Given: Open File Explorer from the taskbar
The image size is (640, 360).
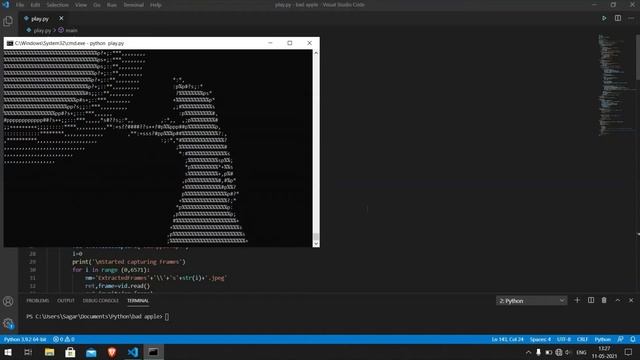Looking at the screenshot, I should coord(49,352).
